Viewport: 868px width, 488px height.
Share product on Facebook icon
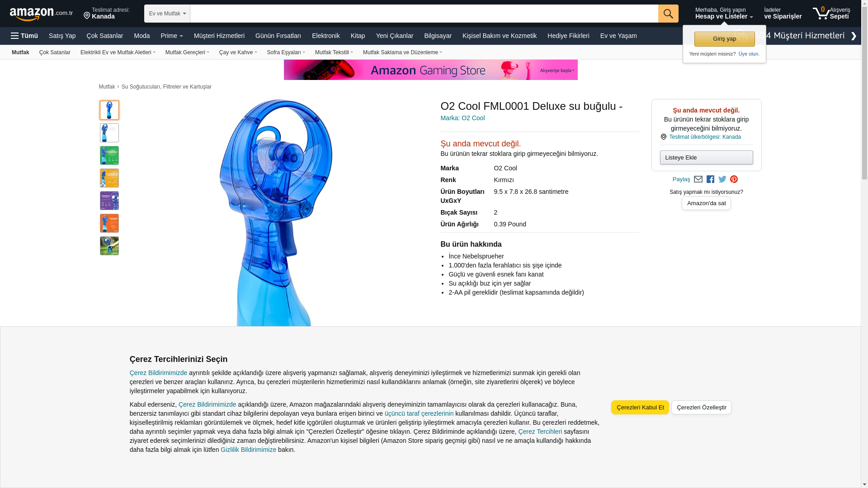click(x=710, y=179)
